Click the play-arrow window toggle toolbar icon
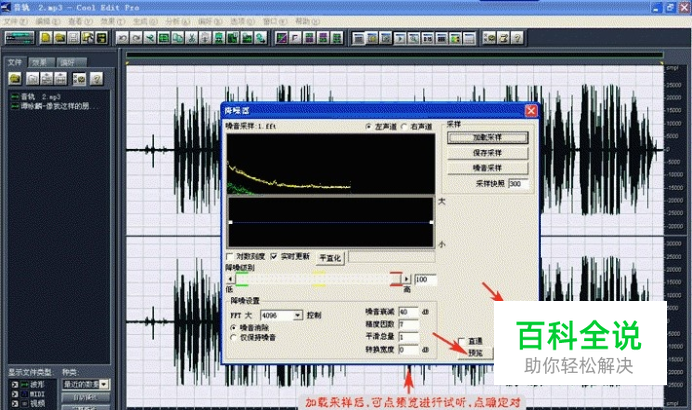This screenshot has height=410, width=692. pos(400,38)
